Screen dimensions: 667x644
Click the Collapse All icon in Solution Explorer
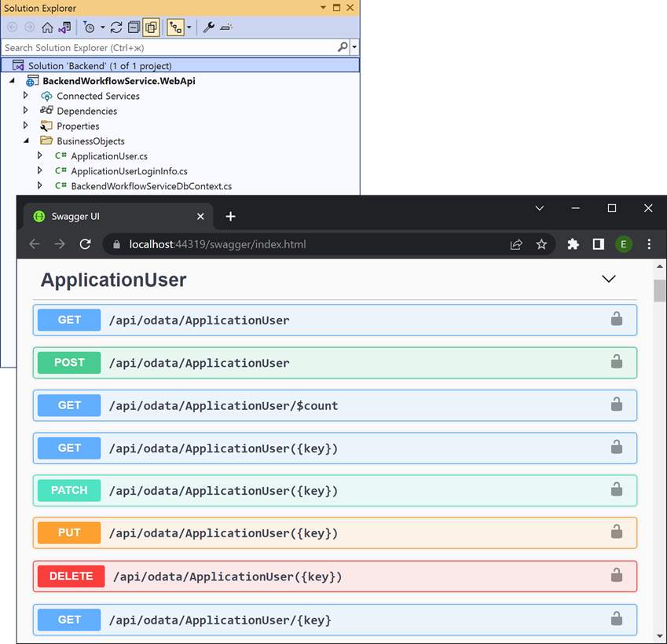[134, 27]
